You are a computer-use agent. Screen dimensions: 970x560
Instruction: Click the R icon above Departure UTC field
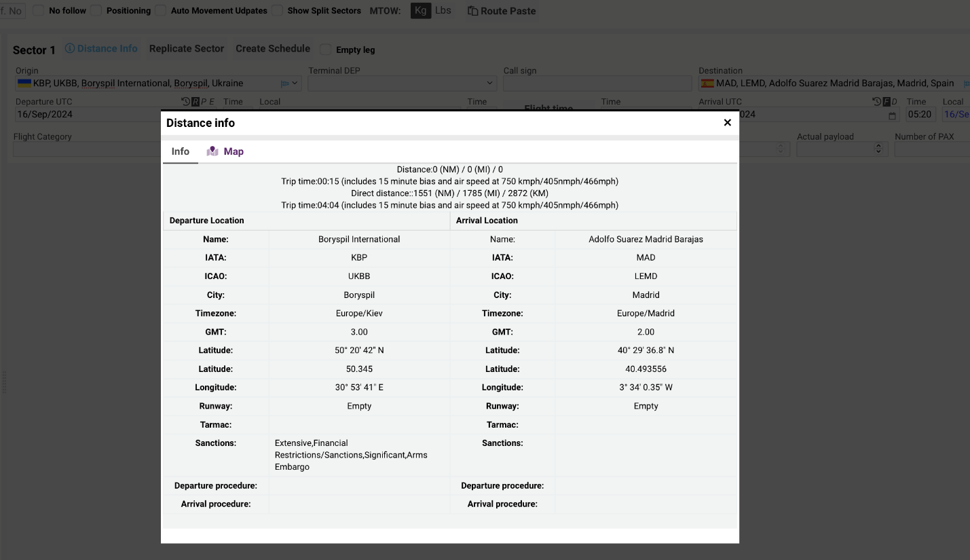195,100
